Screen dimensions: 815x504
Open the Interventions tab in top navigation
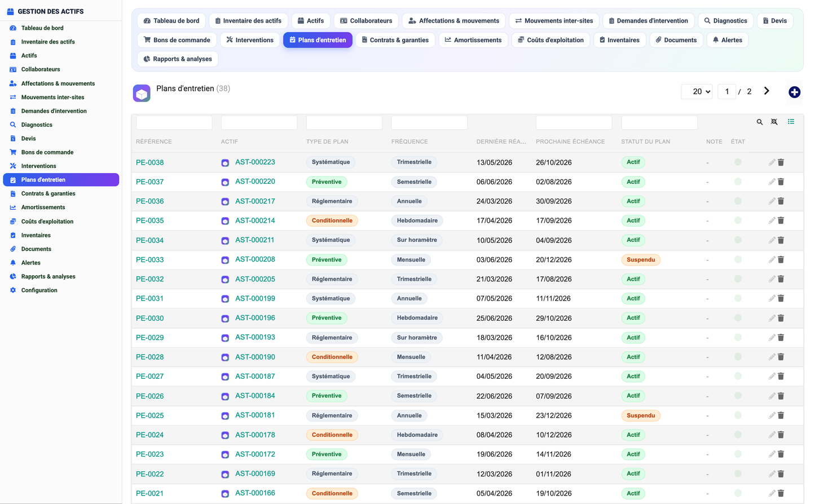250,40
